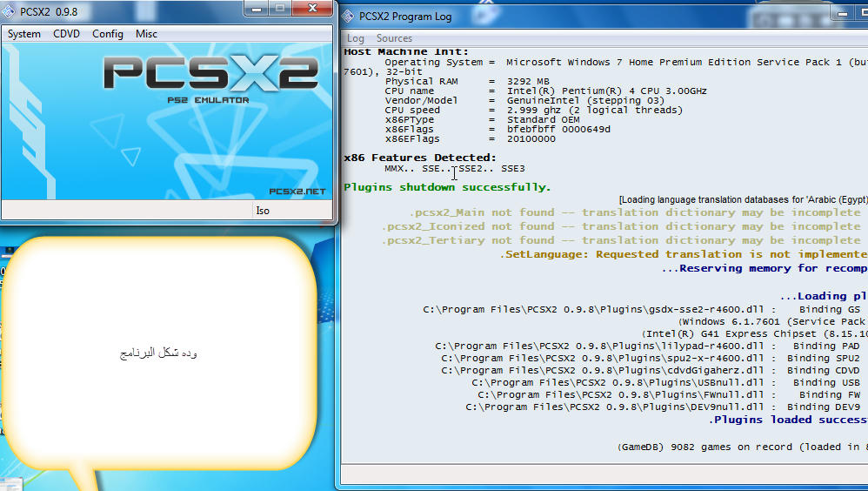
Task: Click the 'Plugins shutdown successfully.' log line
Action: point(447,187)
